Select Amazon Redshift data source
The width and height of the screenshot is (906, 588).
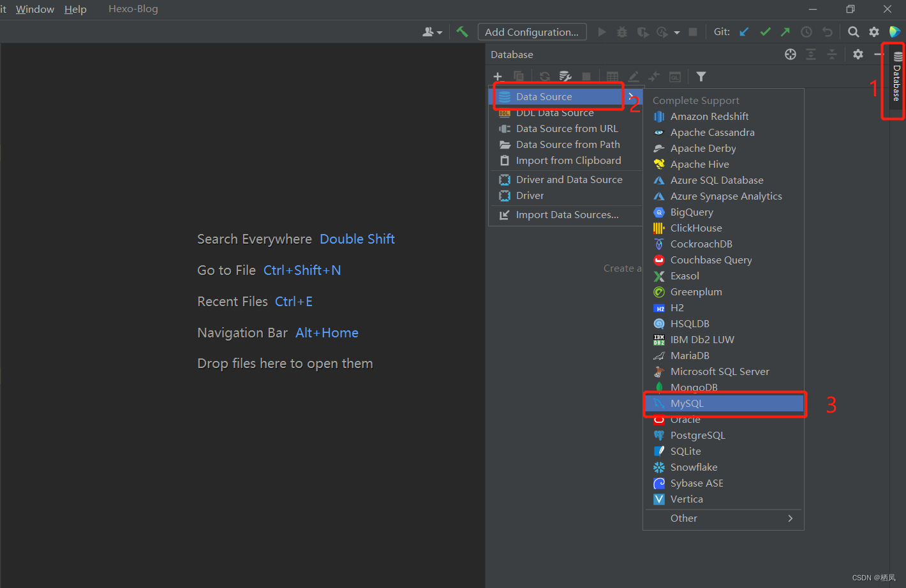click(724, 116)
